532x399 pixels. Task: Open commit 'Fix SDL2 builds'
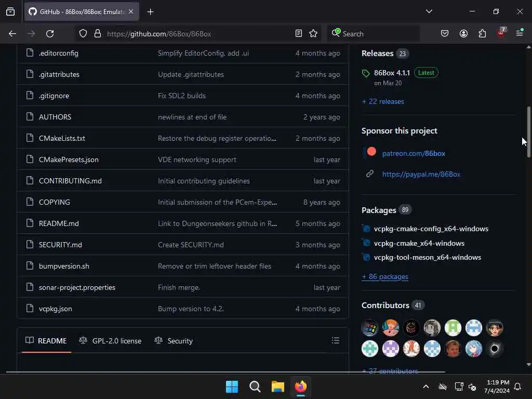182,96
